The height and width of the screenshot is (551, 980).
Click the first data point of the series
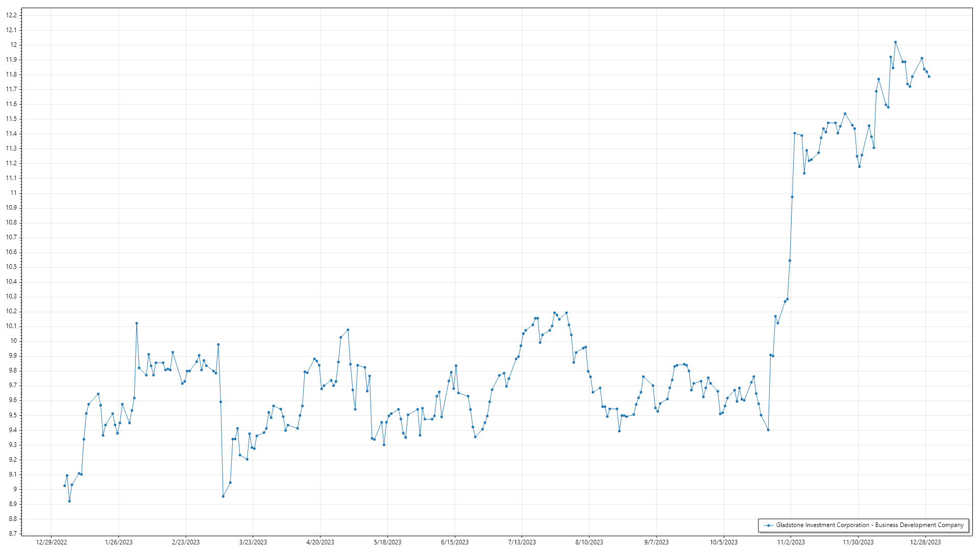64,486
